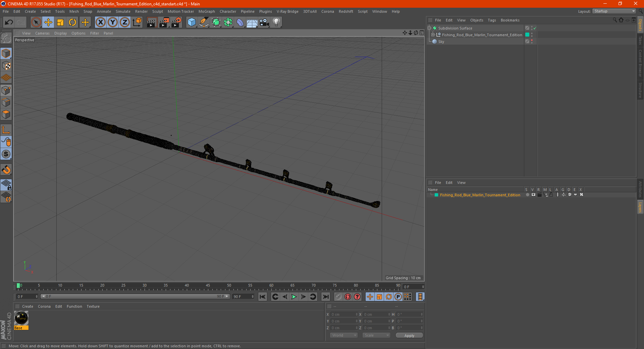The height and width of the screenshot is (349, 644).
Task: Add a Camera object
Action: [x=264, y=22]
